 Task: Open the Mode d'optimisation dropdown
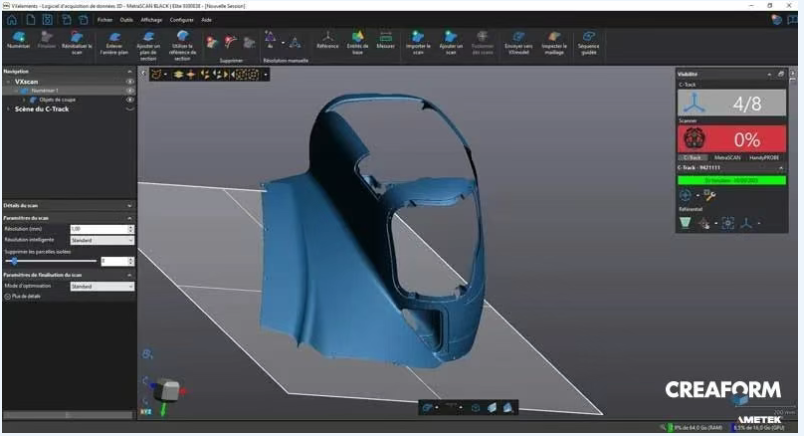click(x=102, y=286)
